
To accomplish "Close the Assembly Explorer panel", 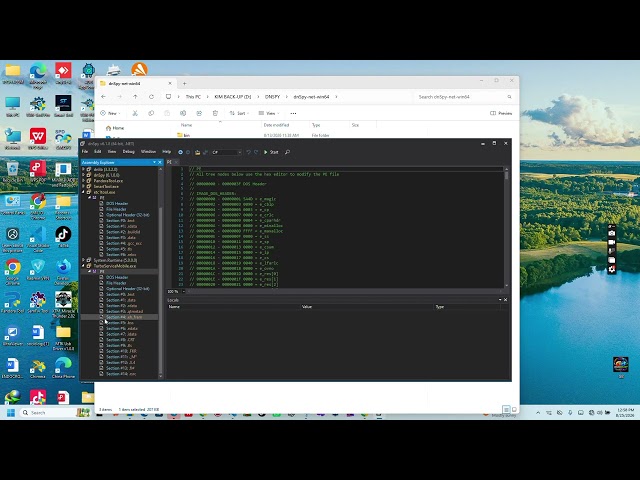I will pos(160,162).
